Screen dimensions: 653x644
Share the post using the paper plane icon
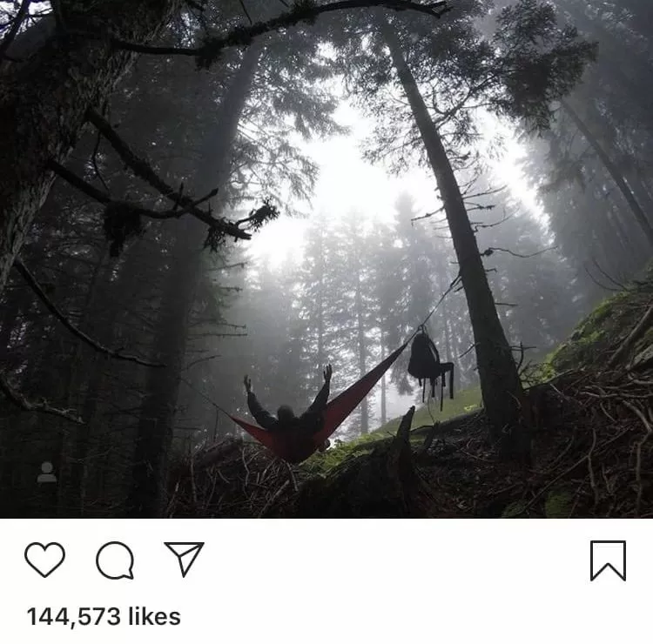[x=185, y=559]
